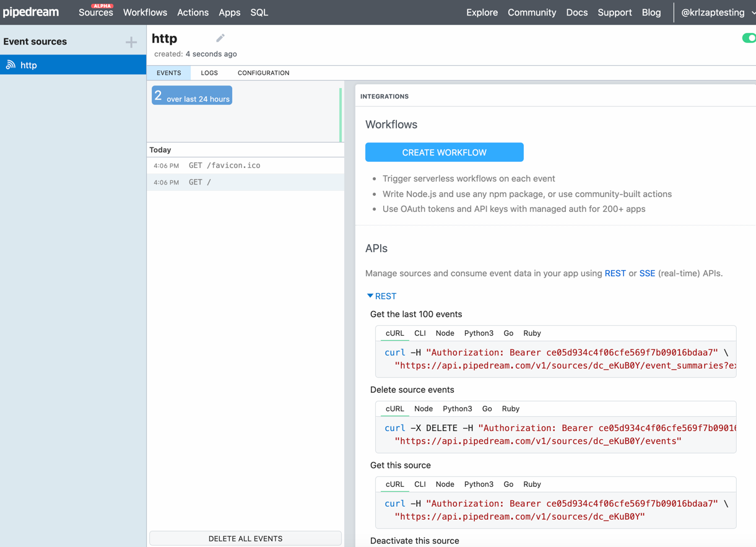Viewport: 756px width, 547px height.
Task: Click the DELETE ALL EVENTS button
Action: click(x=245, y=538)
